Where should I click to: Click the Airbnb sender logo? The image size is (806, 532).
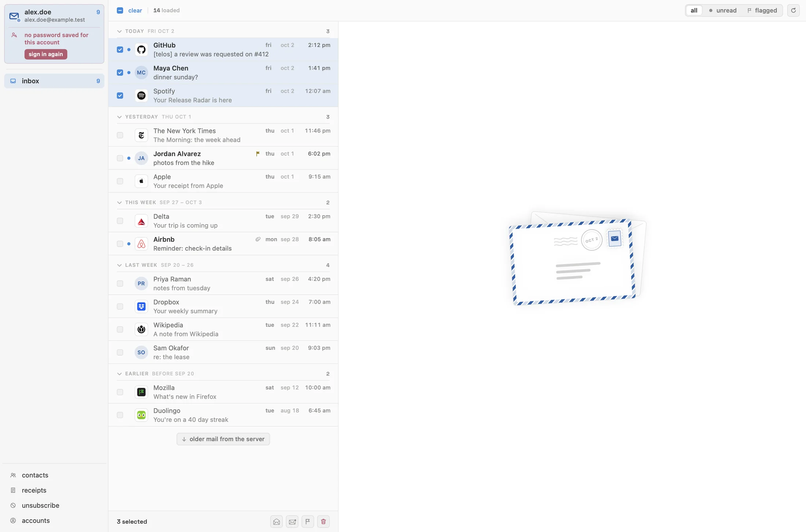(x=141, y=244)
